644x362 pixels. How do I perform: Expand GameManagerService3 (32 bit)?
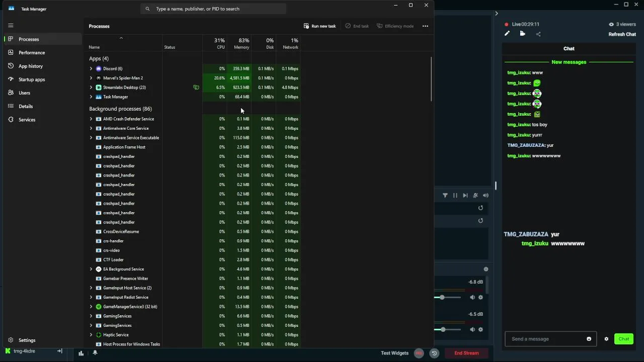pyautogui.click(x=91, y=307)
